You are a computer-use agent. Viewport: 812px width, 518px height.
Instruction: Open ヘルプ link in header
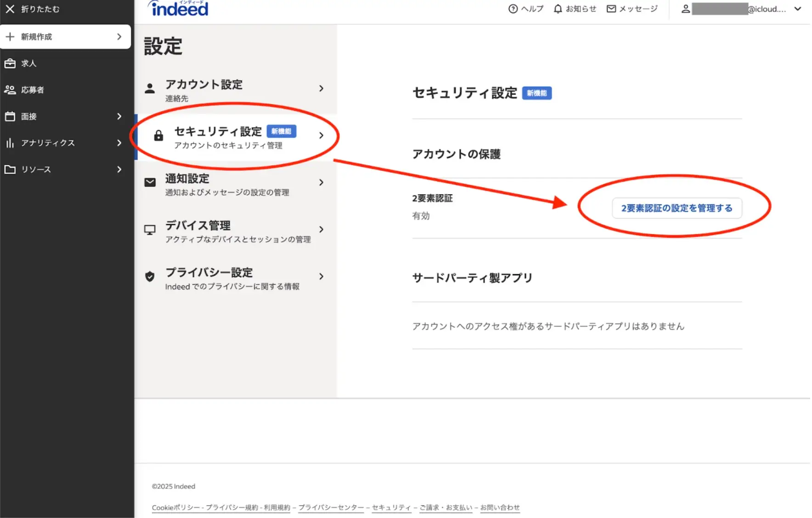[x=532, y=9]
